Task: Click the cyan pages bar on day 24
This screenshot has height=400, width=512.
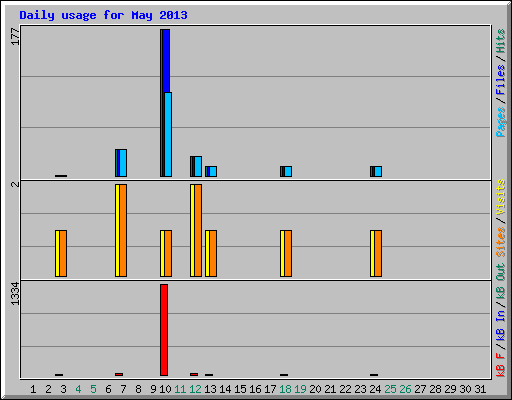Action: pos(378,171)
